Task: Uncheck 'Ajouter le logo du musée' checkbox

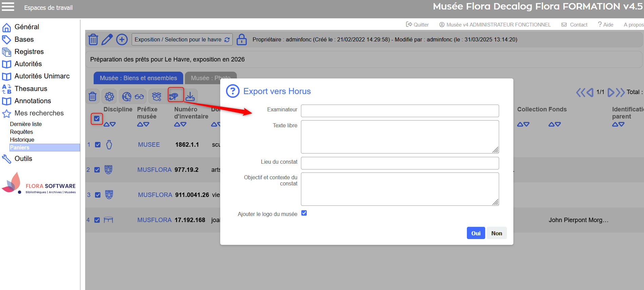Action: (304, 213)
